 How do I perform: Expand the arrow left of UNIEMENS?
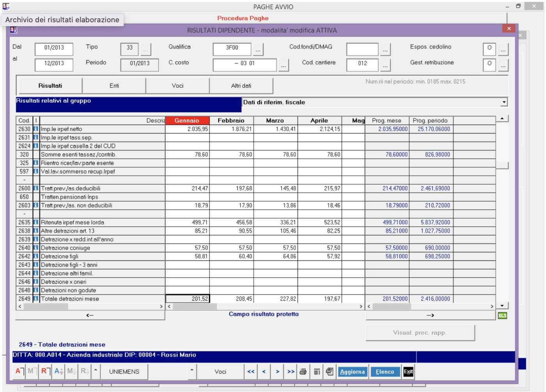[96, 371]
